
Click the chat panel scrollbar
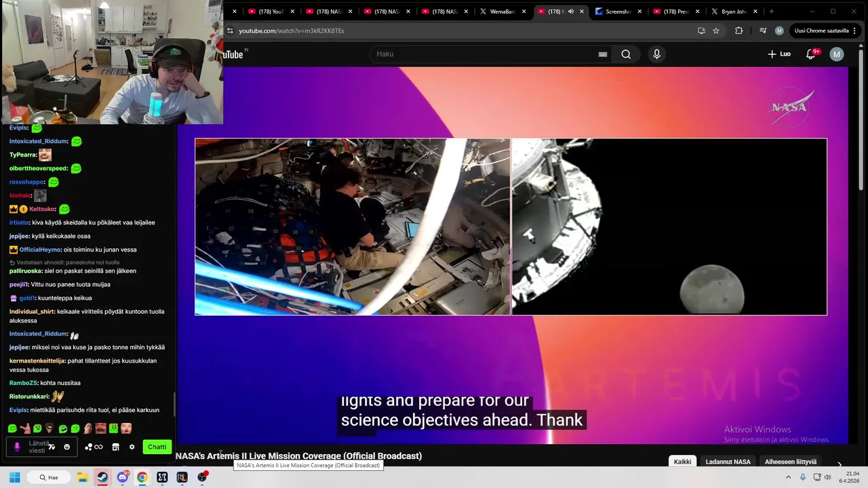pos(174,405)
